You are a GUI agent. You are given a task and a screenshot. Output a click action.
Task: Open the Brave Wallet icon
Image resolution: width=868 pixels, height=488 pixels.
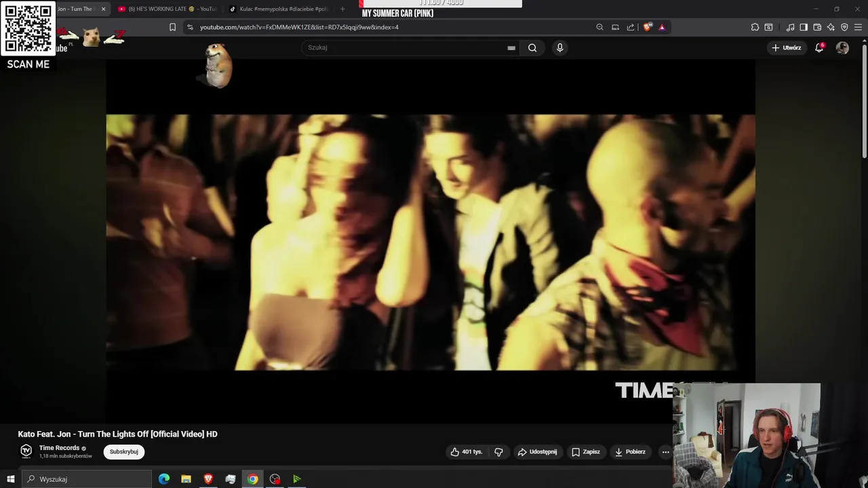(x=817, y=27)
